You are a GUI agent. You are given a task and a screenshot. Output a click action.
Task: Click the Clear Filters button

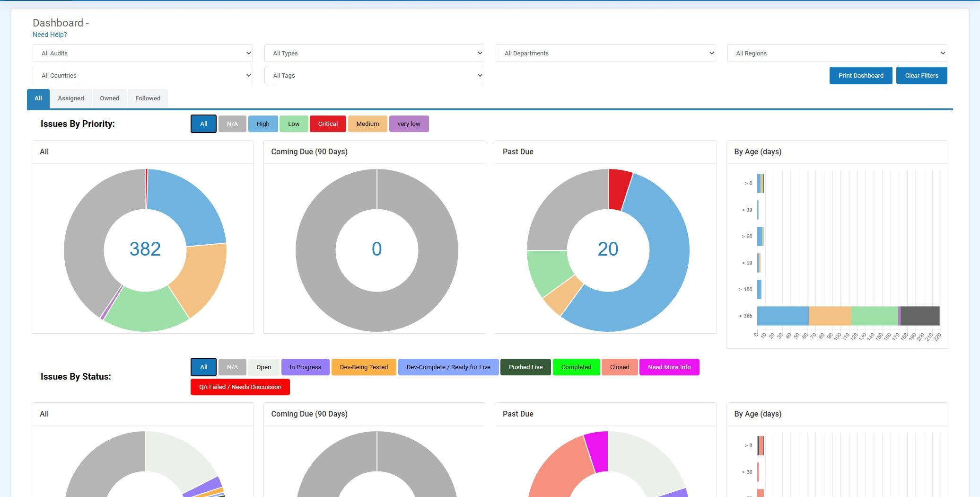pyautogui.click(x=921, y=75)
